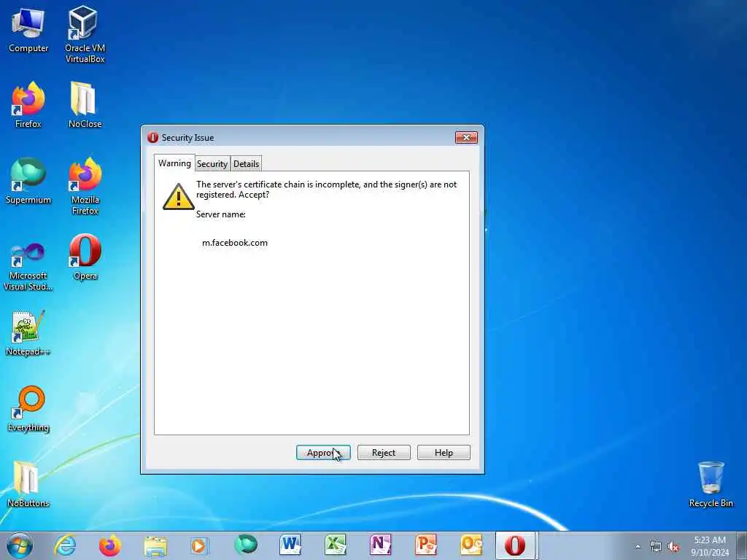
Task: Launch Firefox from the taskbar
Action: coord(109,545)
